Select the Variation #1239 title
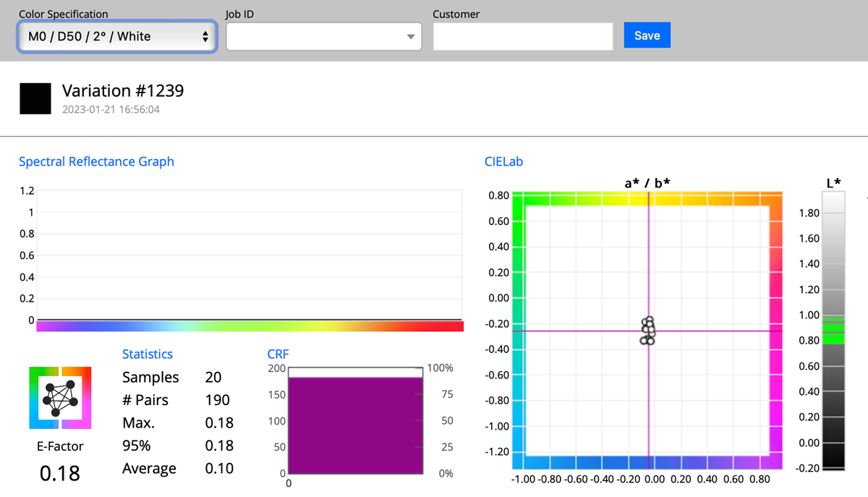Image resolution: width=868 pixels, height=497 pixels. click(x=123, y=90)
